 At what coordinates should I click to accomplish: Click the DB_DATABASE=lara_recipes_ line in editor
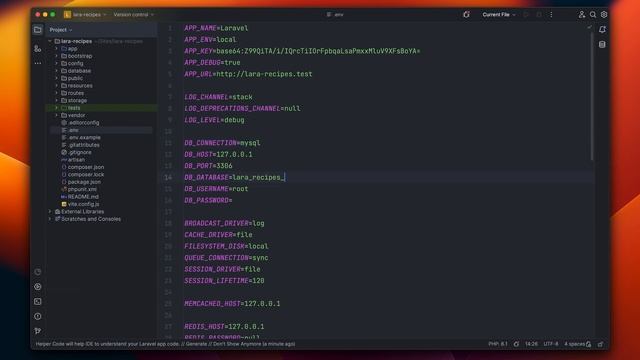tap(235, 178)
